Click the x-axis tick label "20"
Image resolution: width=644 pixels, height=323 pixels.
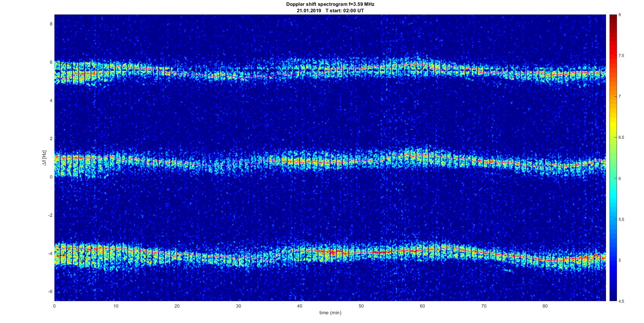(177, 306)
